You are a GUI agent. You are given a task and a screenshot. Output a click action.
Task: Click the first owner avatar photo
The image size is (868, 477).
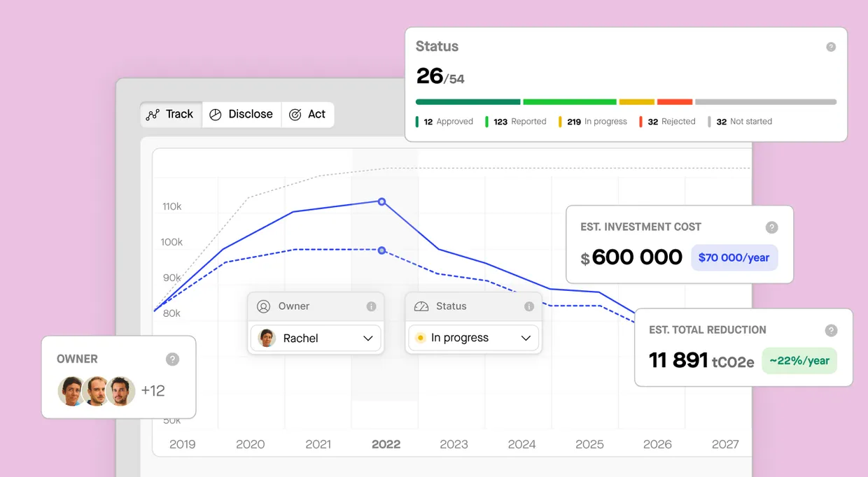(x=71, y=391)
